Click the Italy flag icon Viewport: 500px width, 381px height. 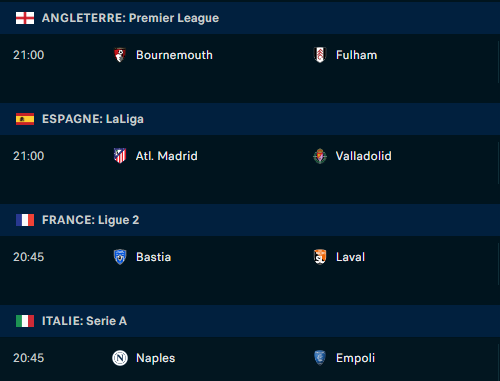(25, 321)
